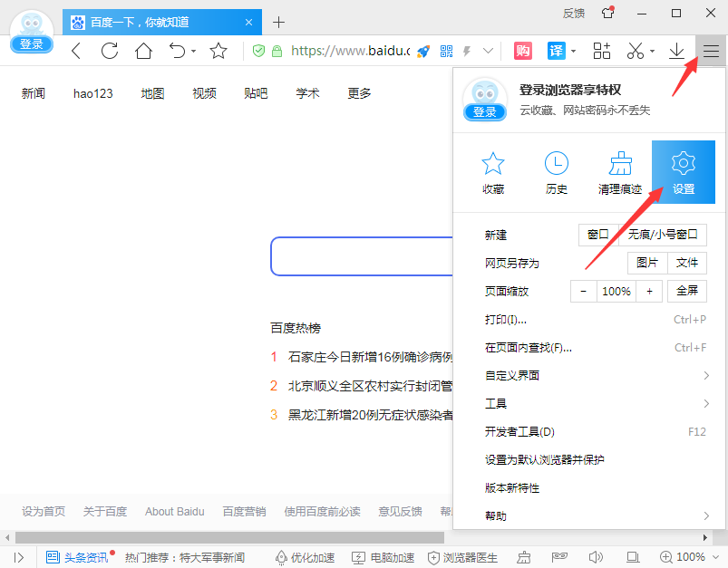Open translate icon dropdown arrow
Image resolution: width=728 pixels, height=568 pixels.
coord(573,51)
